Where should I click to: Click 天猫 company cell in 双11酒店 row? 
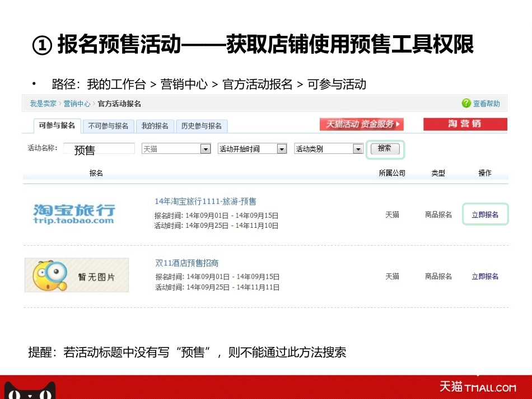[x=392, y=276]
